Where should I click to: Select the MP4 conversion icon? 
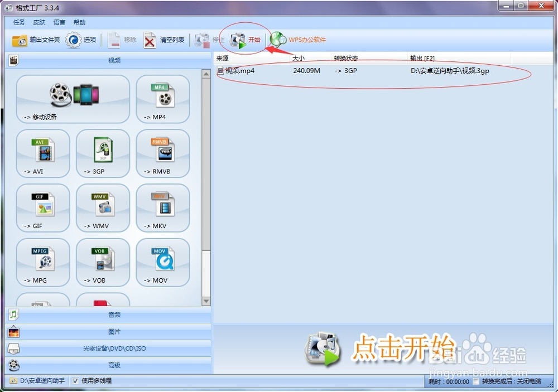[x=162, y=99]
